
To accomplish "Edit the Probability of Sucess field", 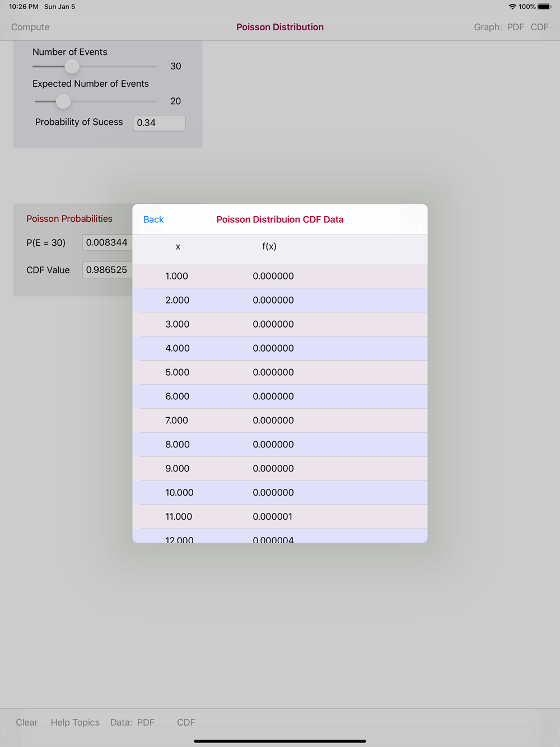I will pos(159,123).
